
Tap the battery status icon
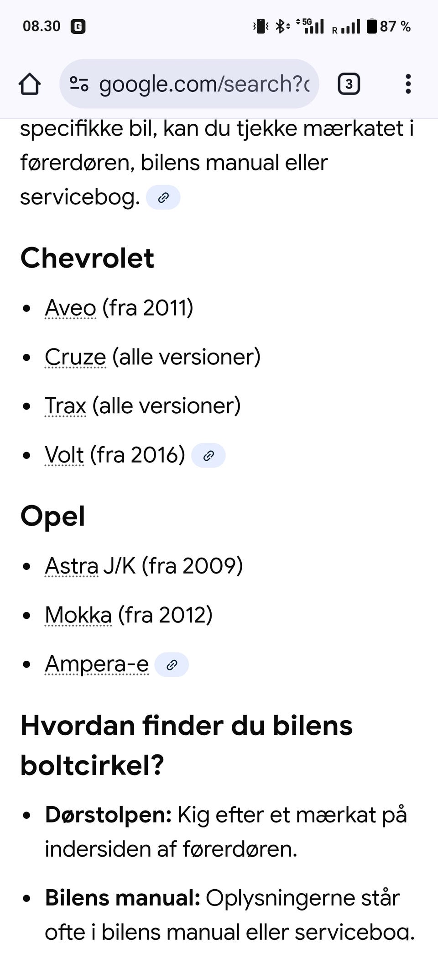pyautogui.click(x=372, y=26)
